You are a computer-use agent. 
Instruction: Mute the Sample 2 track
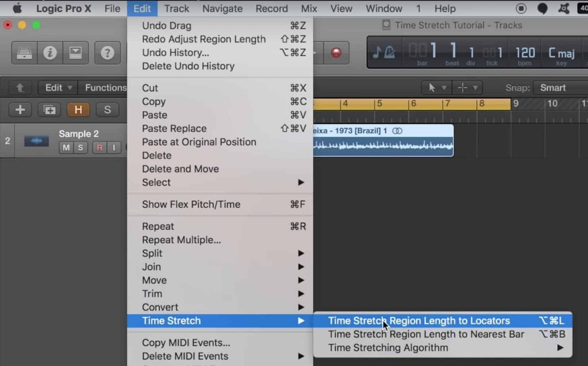66,147
